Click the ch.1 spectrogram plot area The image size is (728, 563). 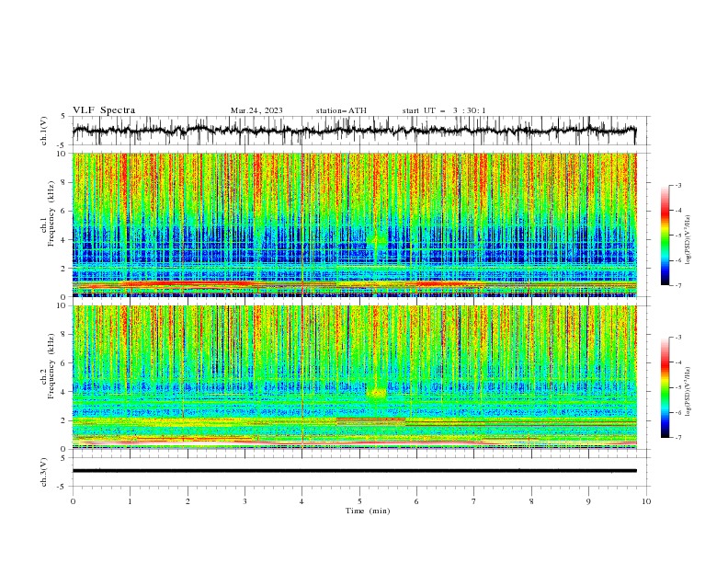pos(354,224)
